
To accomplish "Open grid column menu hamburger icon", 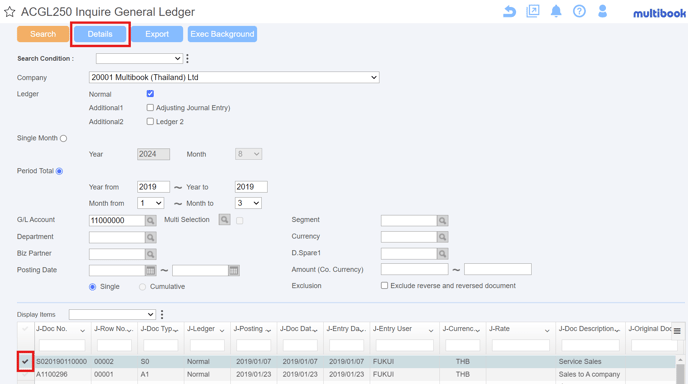I will pyautogui.click(x=677, y=331).
